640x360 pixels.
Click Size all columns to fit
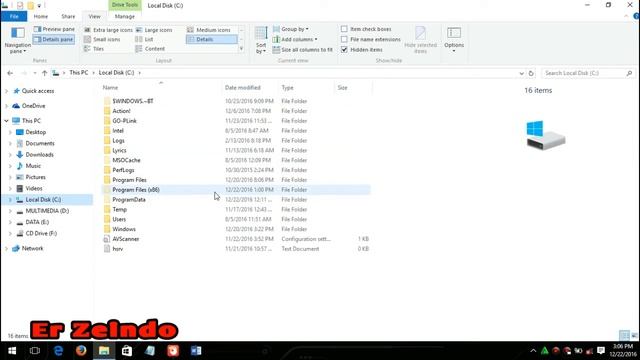[x=302, y=50]
